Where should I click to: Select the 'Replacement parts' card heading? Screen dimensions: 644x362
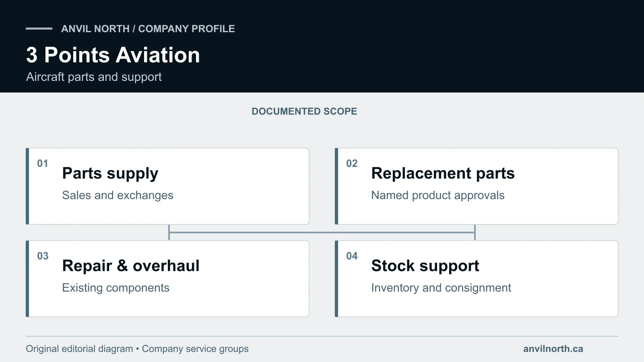[x=443, y=173]
